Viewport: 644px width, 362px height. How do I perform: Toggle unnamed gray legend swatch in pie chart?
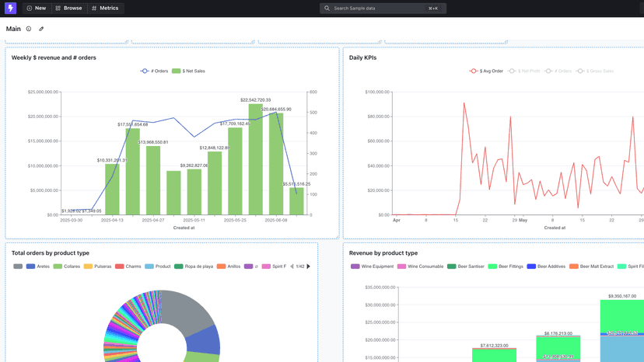click(x=18, y=266)
